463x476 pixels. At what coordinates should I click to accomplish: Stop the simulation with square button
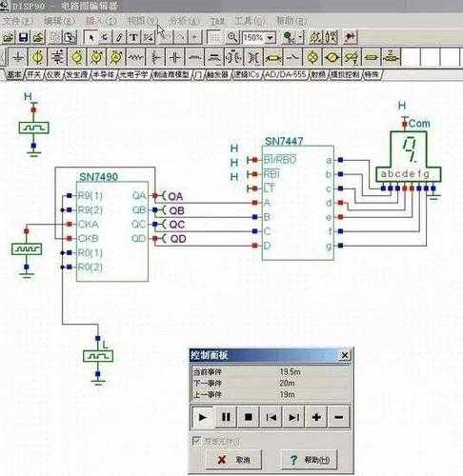pyautogui.click(x=249, y=417)
